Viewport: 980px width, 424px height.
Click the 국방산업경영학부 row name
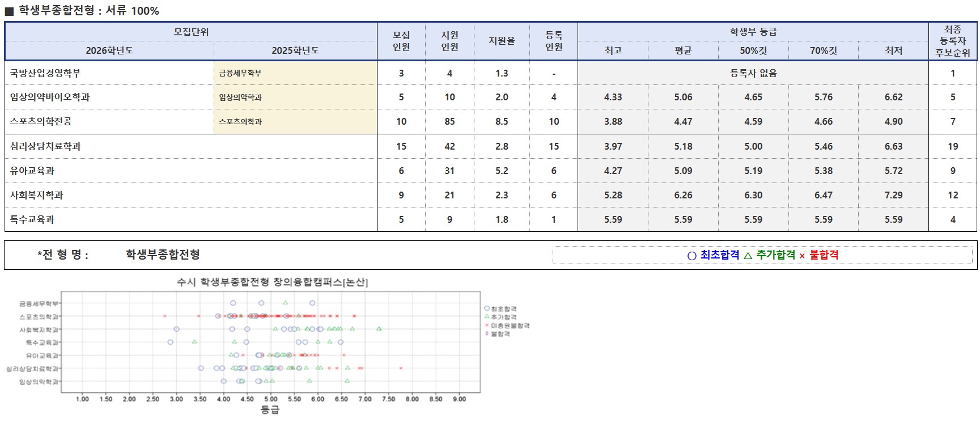[45, 73]
